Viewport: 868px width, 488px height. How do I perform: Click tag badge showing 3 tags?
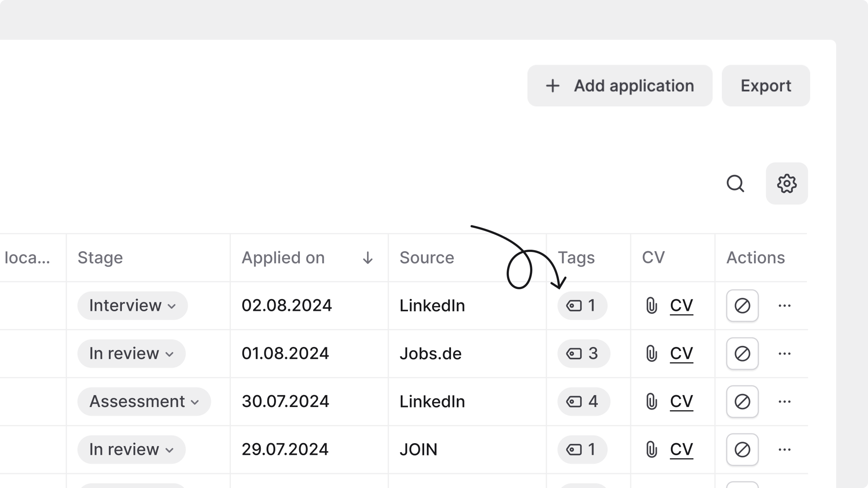(583, 354)
